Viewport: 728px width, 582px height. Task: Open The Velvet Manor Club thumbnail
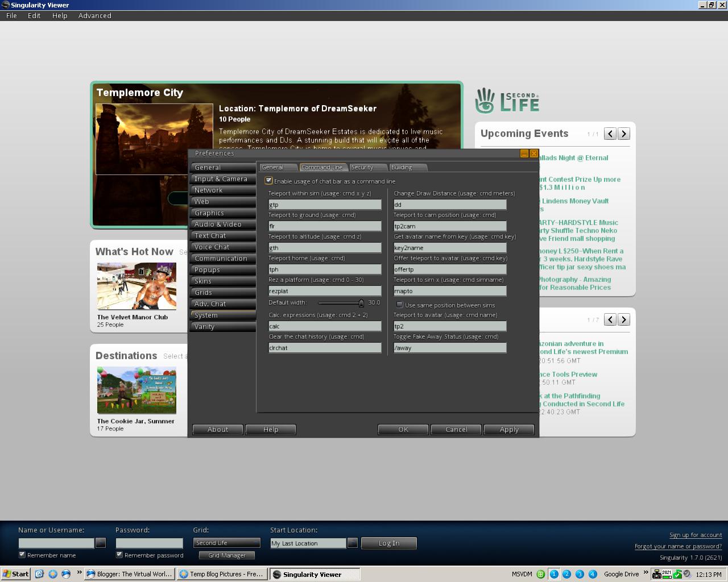[136, 286]
